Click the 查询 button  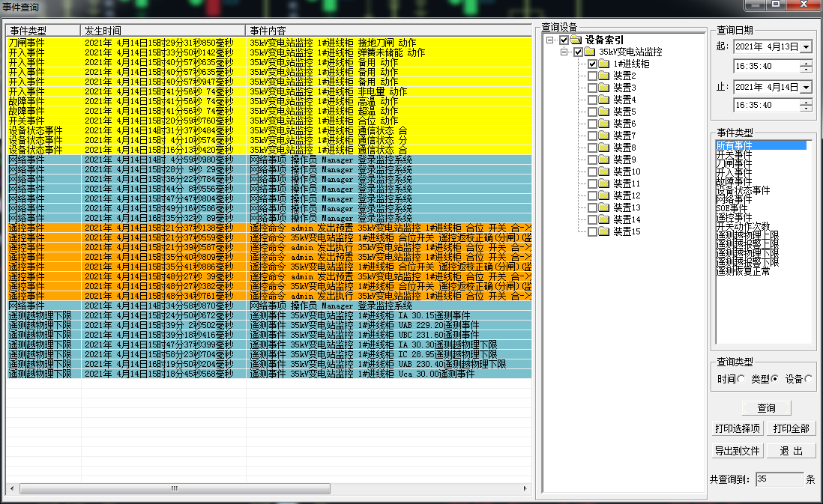pos(766,408)
